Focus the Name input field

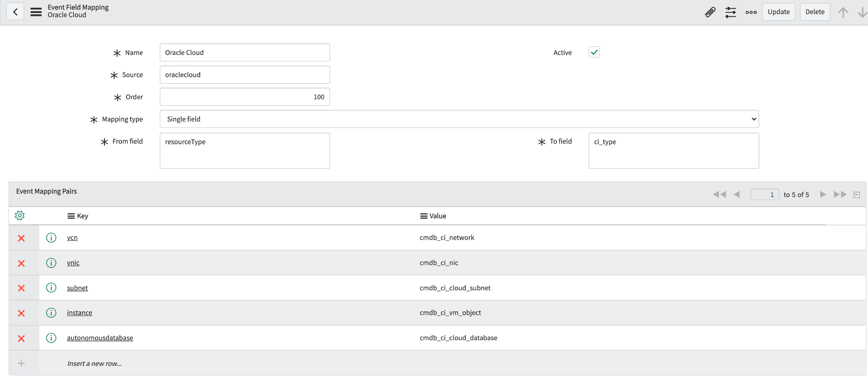(245, 52)
